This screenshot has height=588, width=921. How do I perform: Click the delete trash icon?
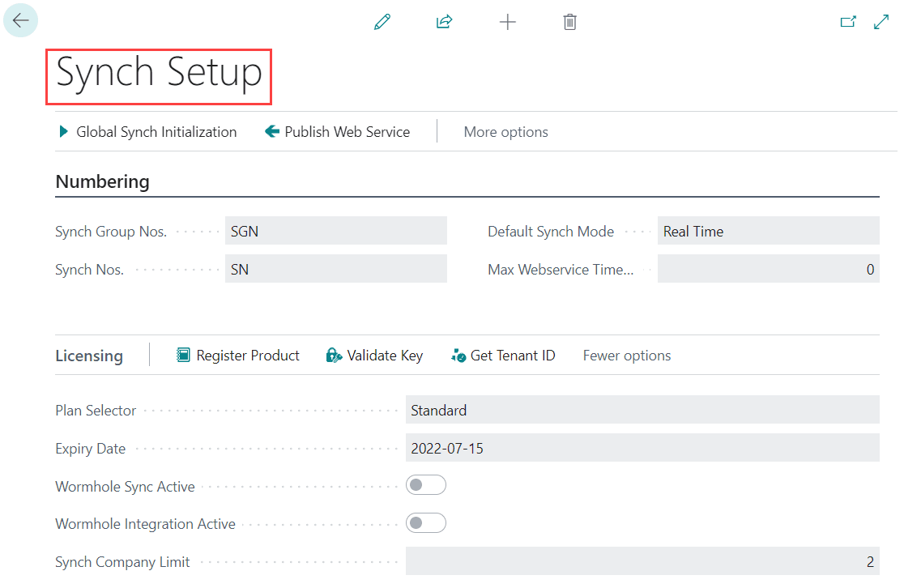click(569, 22)
